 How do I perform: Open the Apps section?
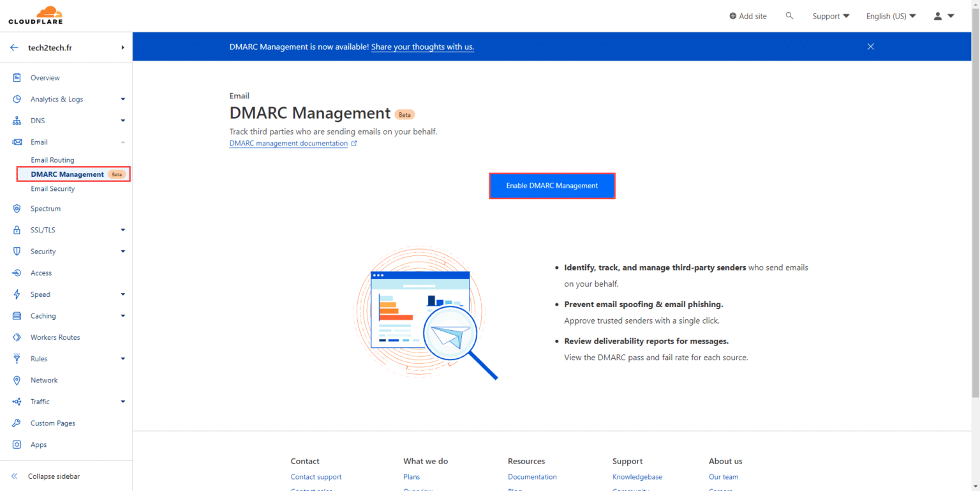point(38,444)
